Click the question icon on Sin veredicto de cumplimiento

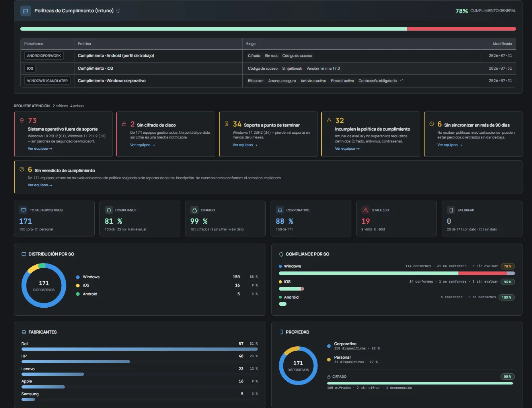(x=22, y=169)
